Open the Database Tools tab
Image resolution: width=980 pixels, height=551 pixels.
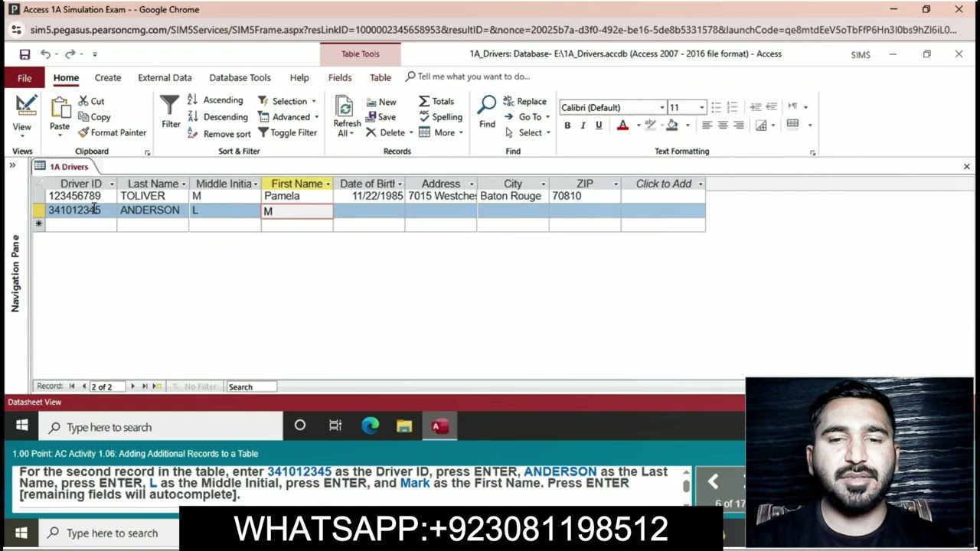click(240, 78)
